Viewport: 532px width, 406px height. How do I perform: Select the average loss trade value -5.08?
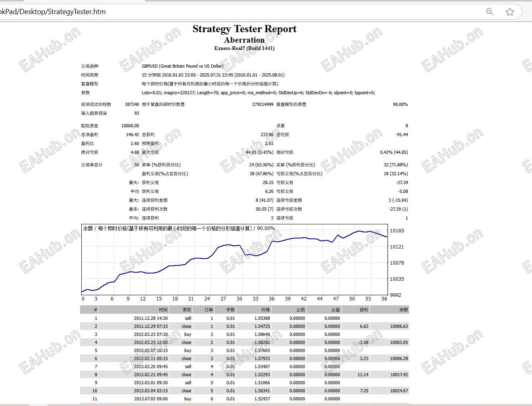[x=403, y=191]
